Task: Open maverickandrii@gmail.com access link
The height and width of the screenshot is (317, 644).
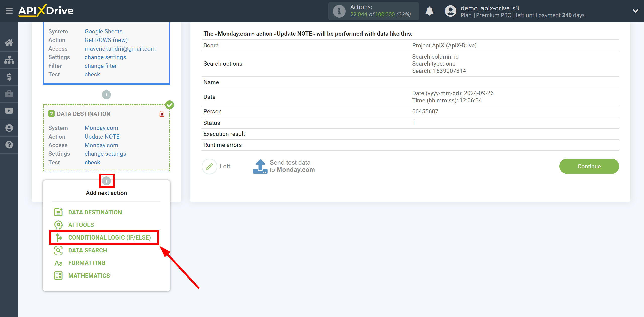Action: tap(120, 49)
